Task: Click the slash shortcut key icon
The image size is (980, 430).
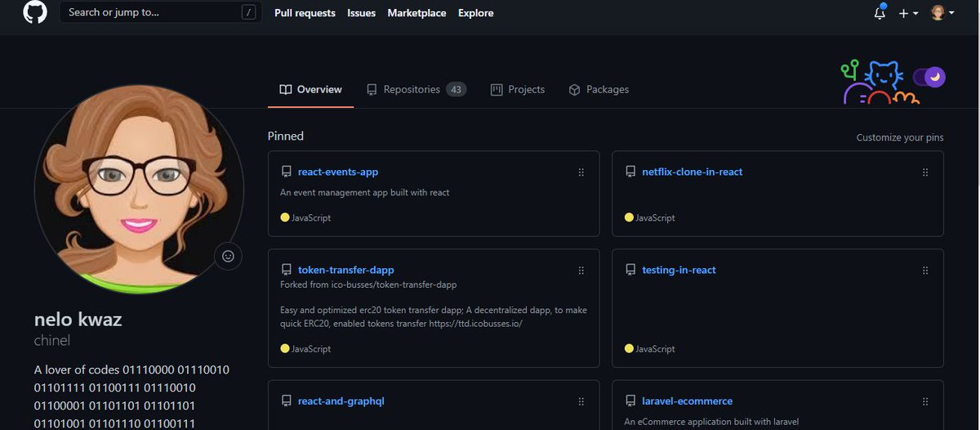Action: (x=248, y=13)
